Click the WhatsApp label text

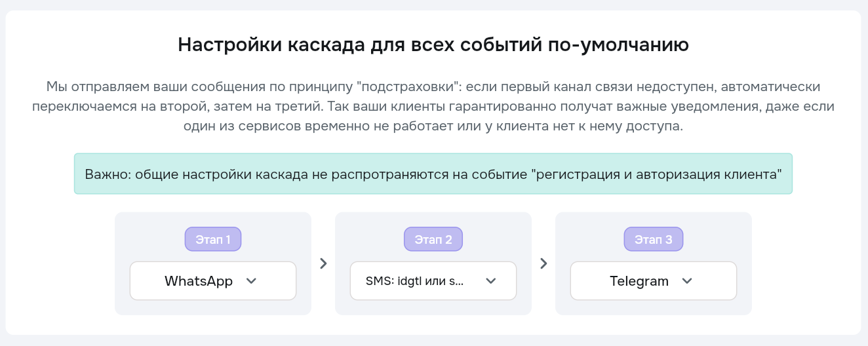[199, 281]
